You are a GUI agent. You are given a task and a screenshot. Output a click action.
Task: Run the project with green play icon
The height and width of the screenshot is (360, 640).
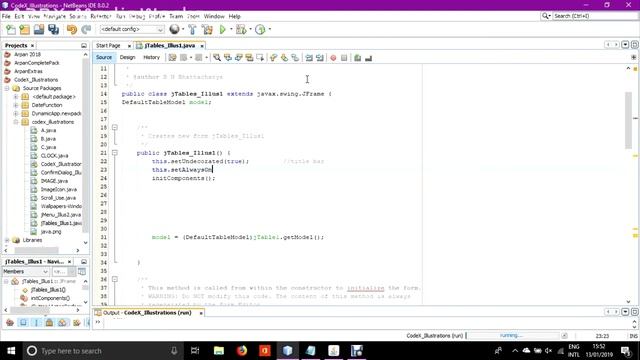point(222,29)
